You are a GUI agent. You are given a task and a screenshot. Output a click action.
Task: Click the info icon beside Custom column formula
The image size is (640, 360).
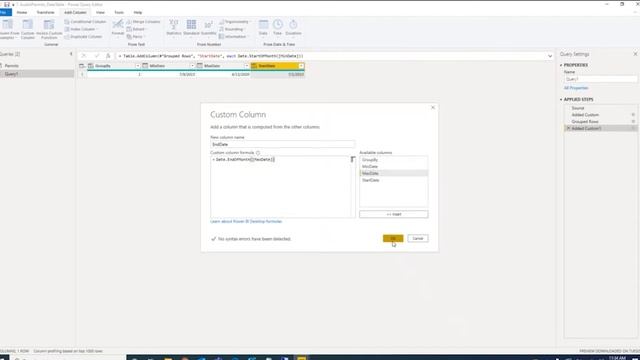258,153
